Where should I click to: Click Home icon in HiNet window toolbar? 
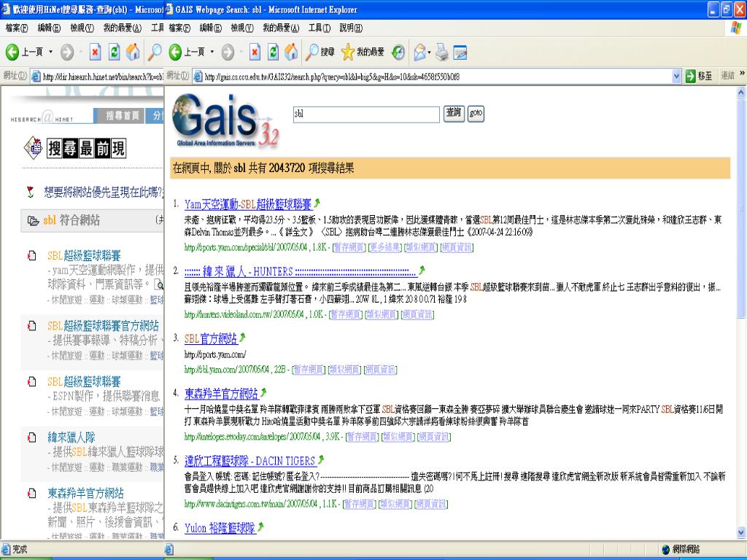(x=133, y=52)
